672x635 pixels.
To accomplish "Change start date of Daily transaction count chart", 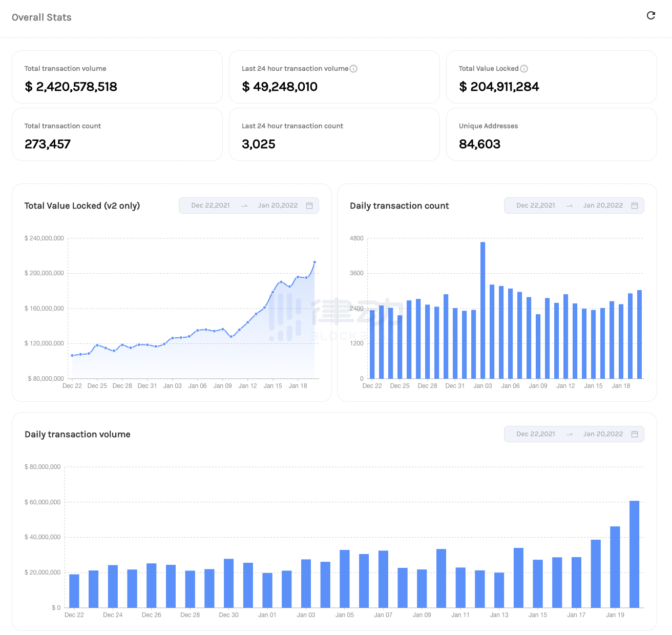I will click(536, 206).
